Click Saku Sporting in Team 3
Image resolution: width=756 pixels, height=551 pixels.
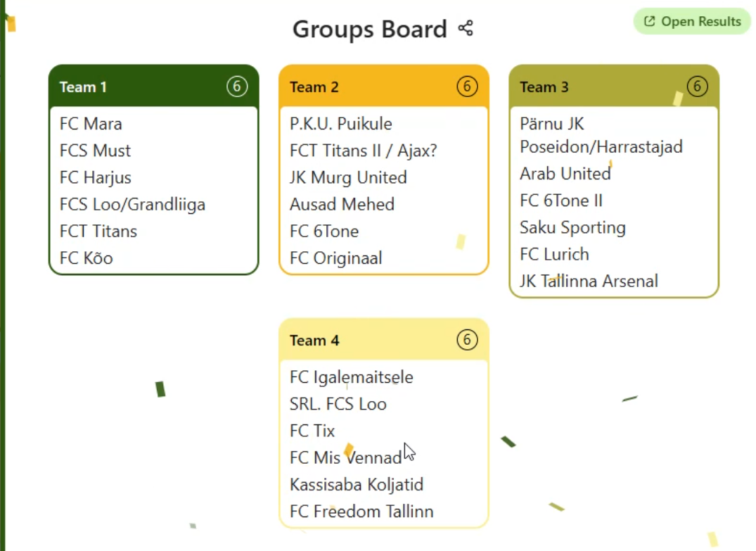click(x=572, y=228)
